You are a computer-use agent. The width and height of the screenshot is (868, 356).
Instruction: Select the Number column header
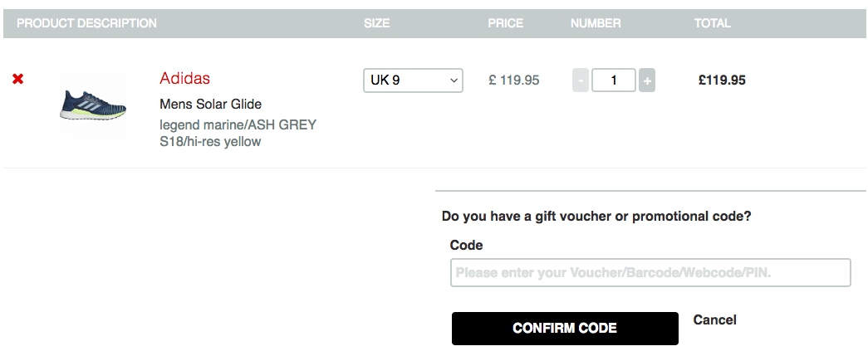(596, 23)
